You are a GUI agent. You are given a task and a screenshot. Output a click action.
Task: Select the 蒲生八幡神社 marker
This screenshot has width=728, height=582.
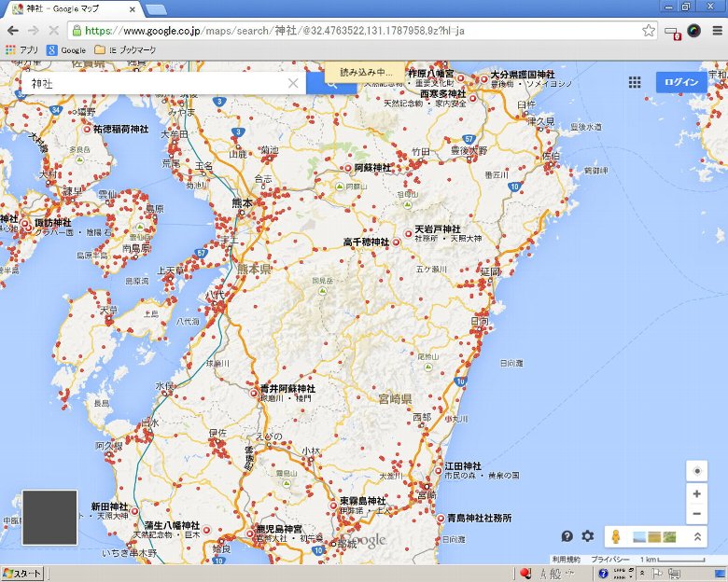coord(206,530)
